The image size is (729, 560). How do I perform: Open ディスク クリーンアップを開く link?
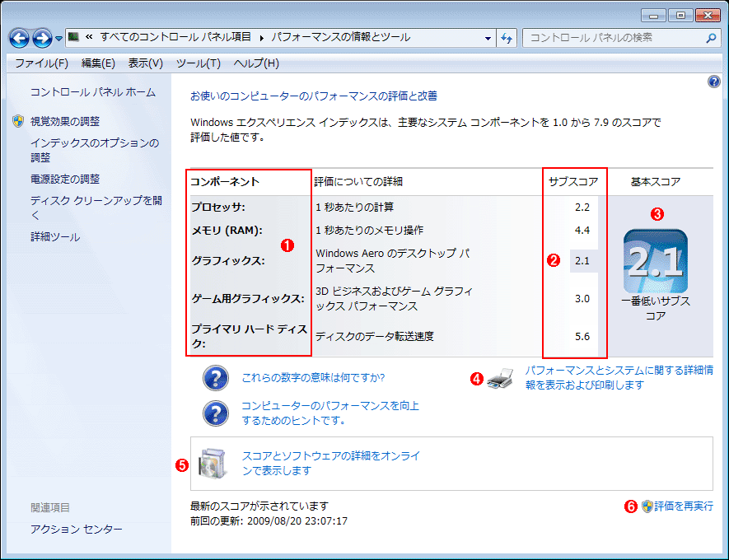click(x=96, y=208)
